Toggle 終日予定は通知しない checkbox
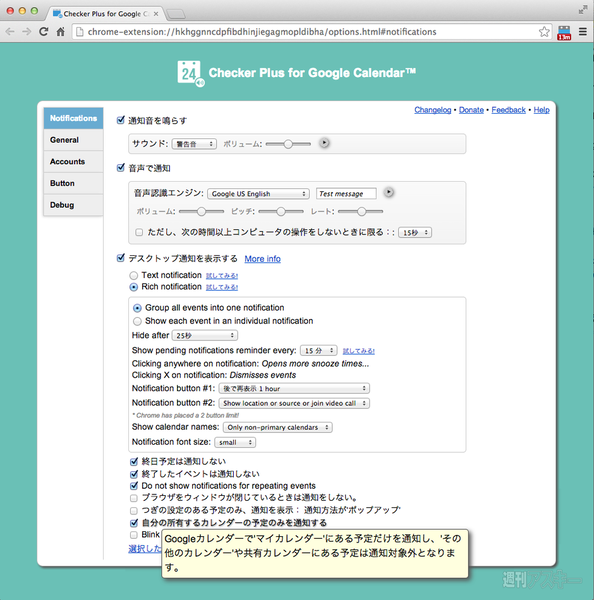This screenshot has height=600, width=594. click(134, 461)
